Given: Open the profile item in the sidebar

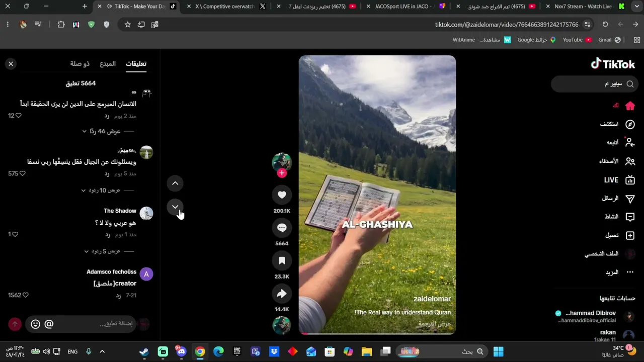Looking at the screenshot, I should point(609,254).
